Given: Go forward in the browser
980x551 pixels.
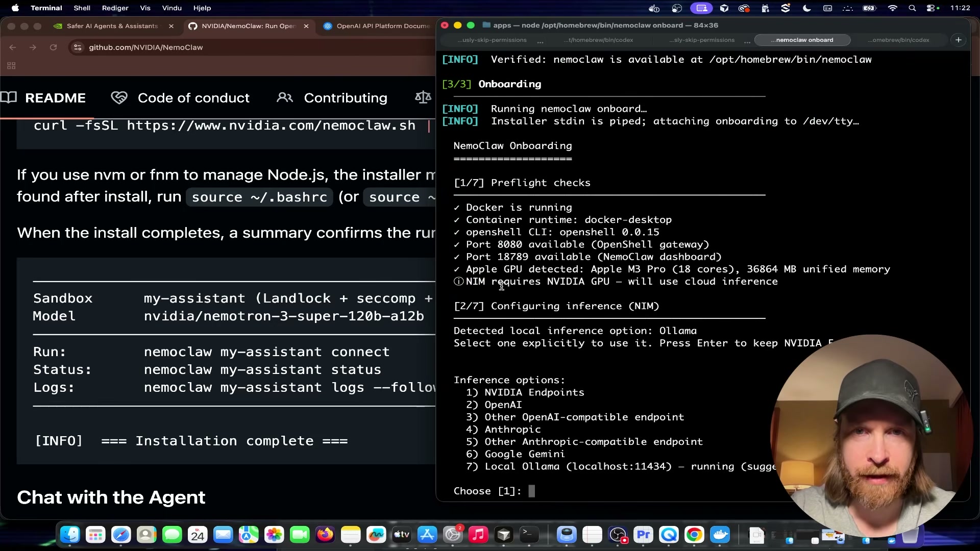Looking at the screenshot, I should click(x=33, y=47).
